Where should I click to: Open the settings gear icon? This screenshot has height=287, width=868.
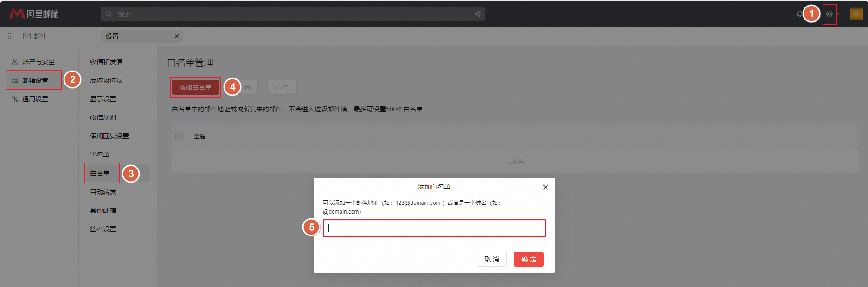(x=829, y=14)
